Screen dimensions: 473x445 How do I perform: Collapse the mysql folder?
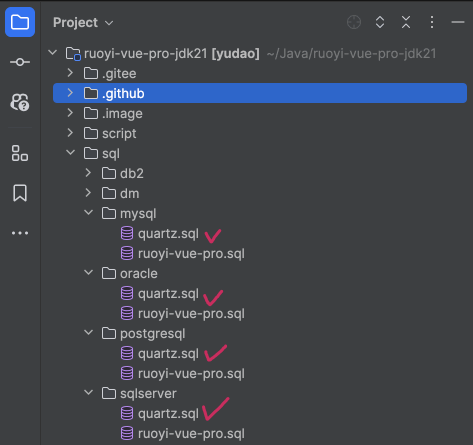(x=88, y=213)
